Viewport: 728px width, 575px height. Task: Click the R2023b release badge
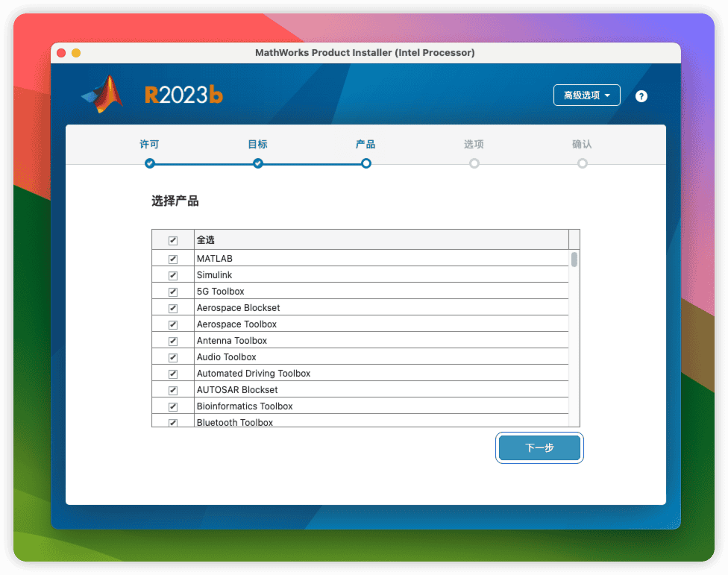(183, 95)
